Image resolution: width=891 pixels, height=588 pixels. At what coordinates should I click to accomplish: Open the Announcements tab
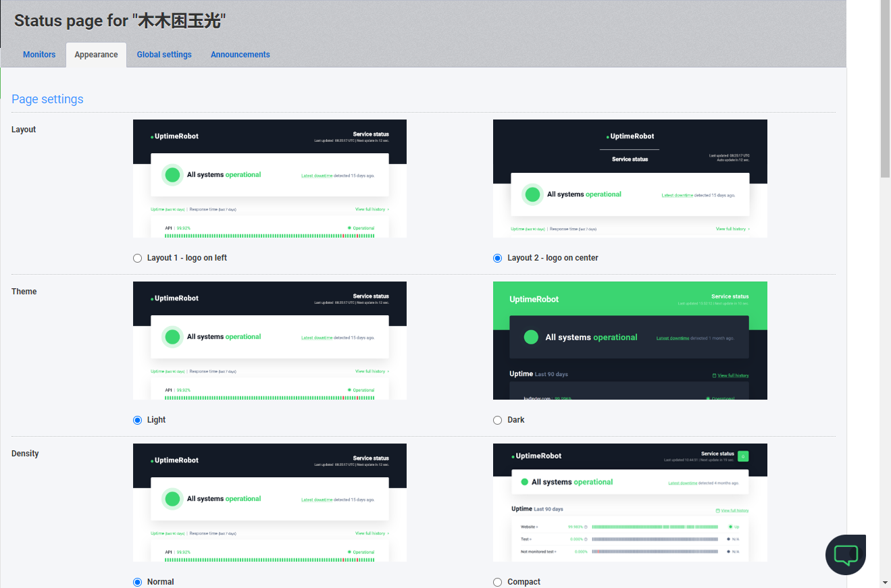(240, 55)
